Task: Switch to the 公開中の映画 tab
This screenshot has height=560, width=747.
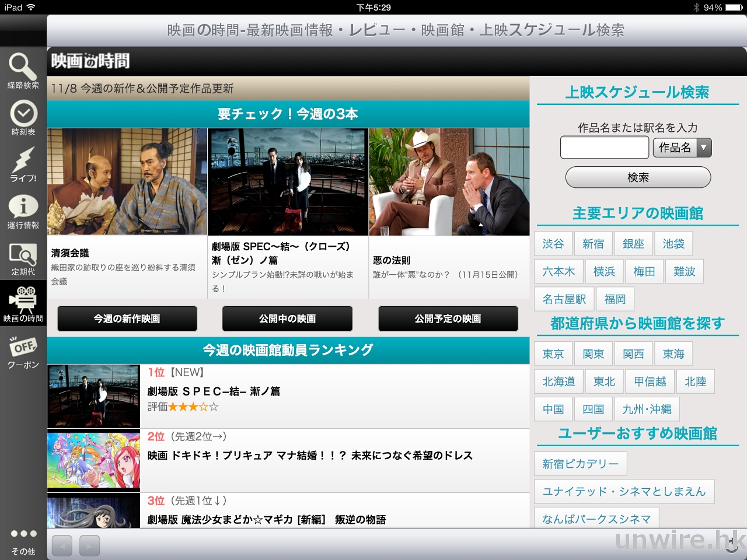Action: pyautogui.click(x=287, y=318)
